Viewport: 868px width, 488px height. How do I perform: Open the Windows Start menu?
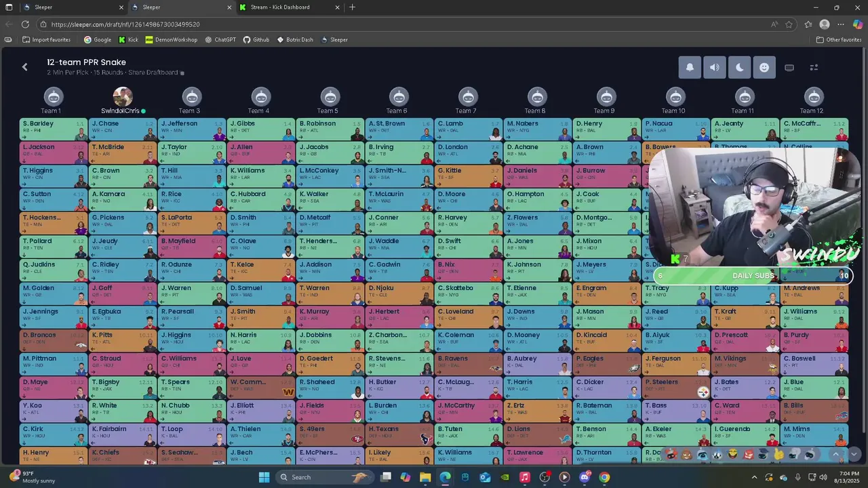click(x=264, y=477)
